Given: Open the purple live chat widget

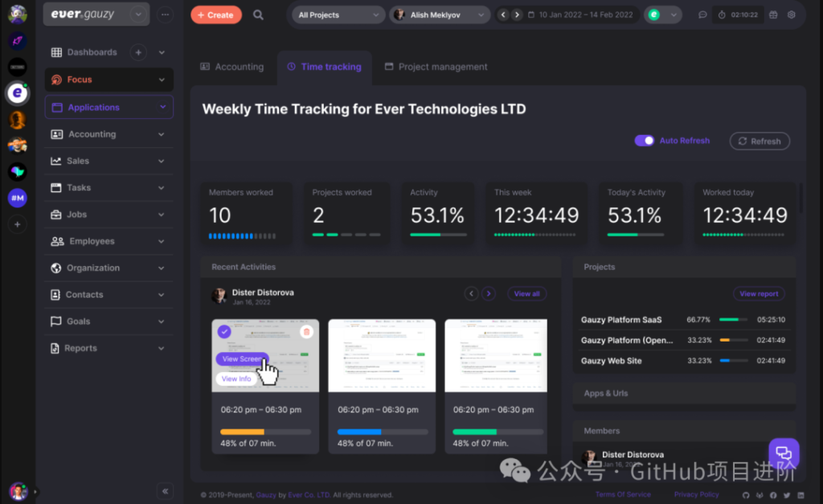Looking at the screenshot, I should (x=784, y=453).
